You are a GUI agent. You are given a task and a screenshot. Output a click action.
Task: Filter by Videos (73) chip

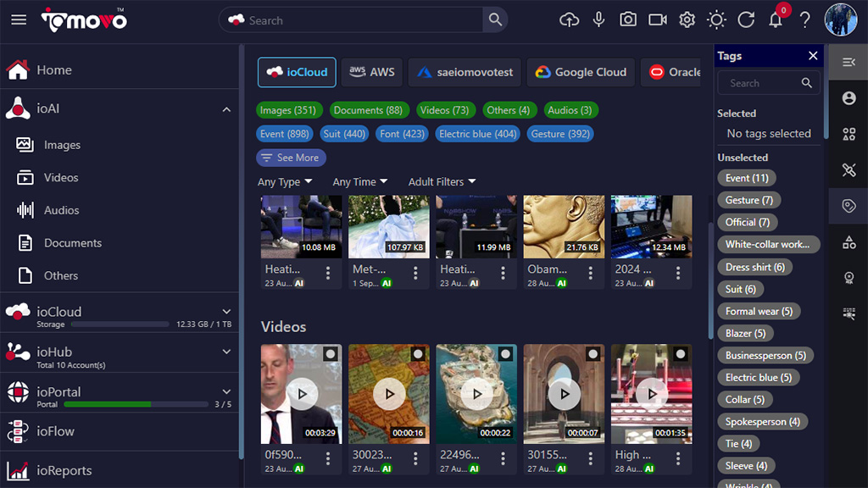(444, 110)
